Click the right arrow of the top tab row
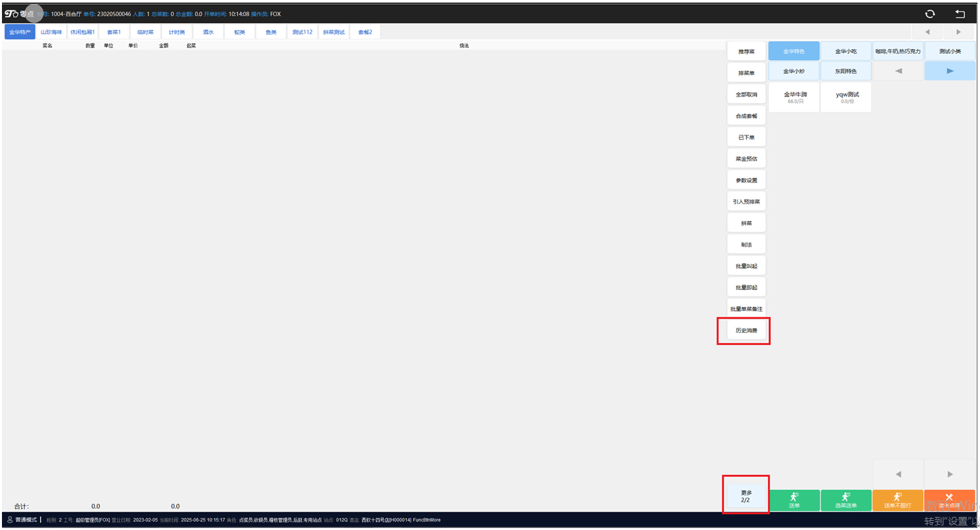The height and width of the screenshot is (530, 980). pyautogui.click(x=959, y=32)
